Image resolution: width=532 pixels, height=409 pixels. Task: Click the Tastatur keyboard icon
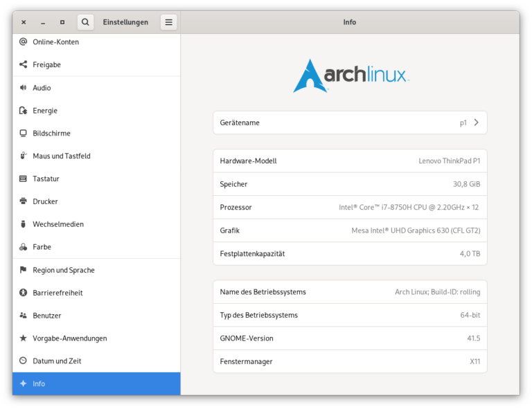pos(23,179)
